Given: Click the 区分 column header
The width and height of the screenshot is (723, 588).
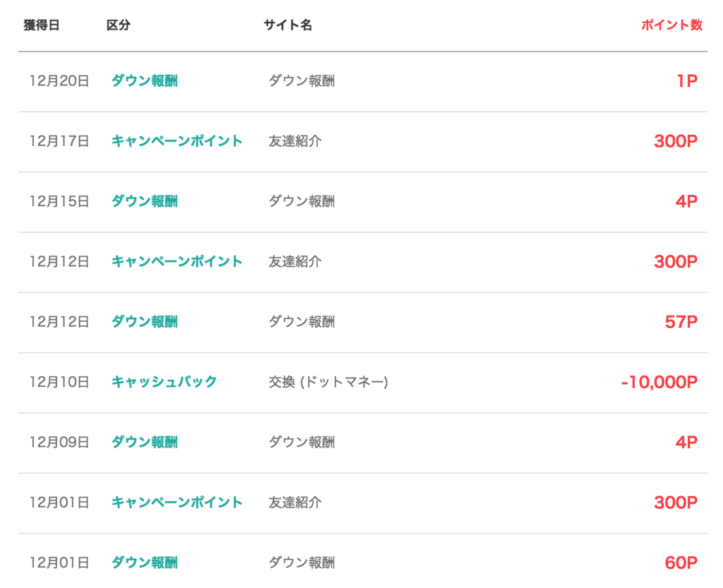Looking at the screenshot, I should [119, 25].
